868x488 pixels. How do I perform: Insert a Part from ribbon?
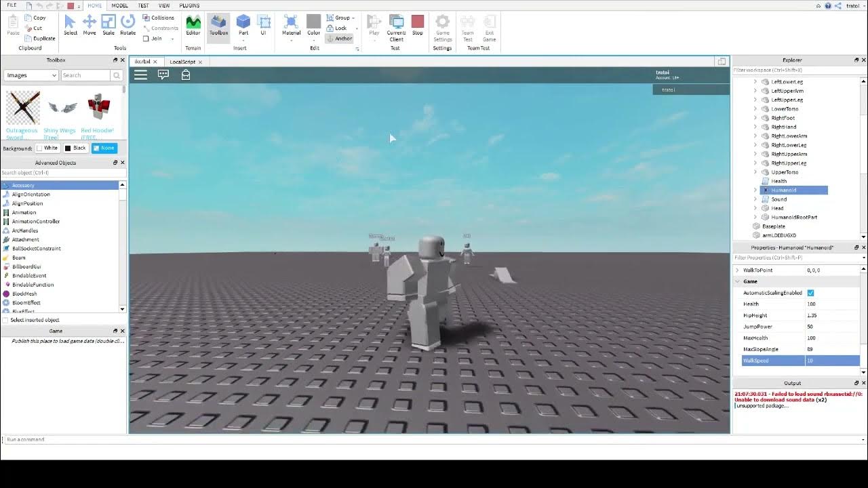243,25
